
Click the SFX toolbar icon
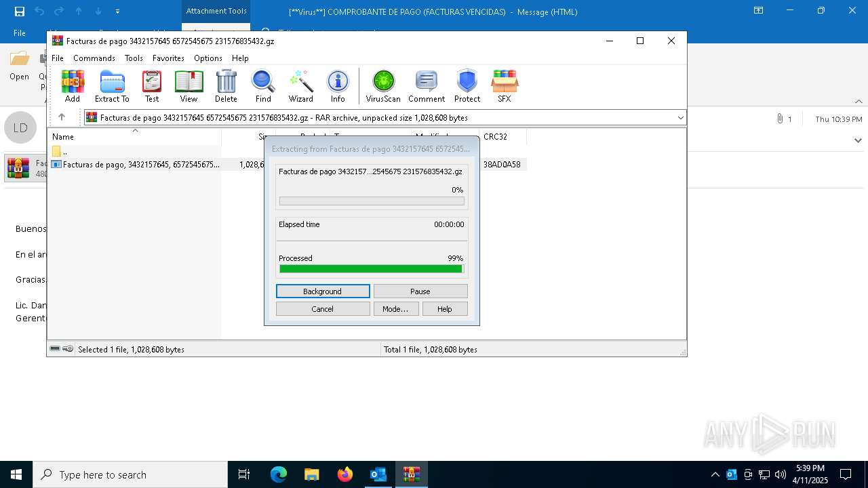504,86
